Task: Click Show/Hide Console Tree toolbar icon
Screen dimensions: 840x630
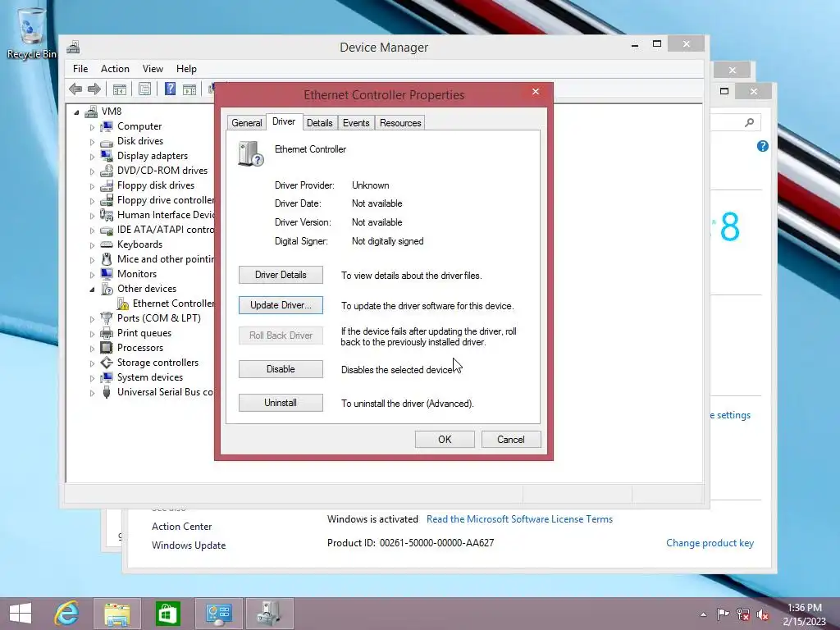Action: (x=120, y=89)
